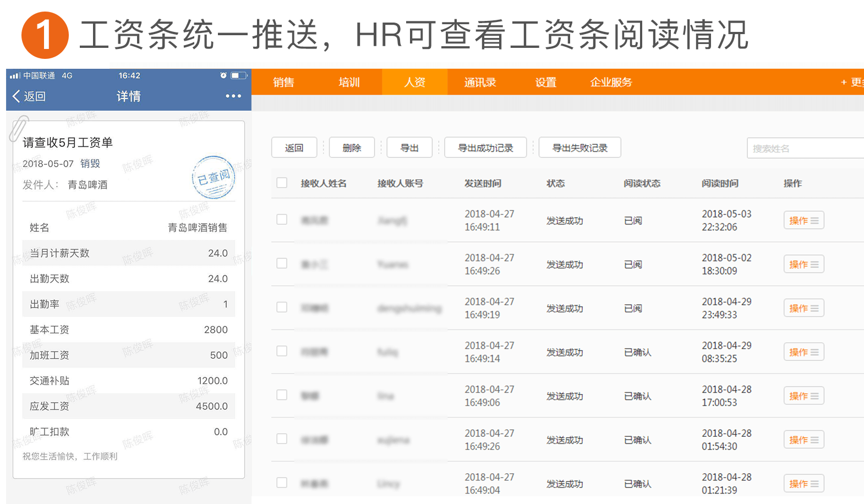Screen dimensions: 864x504
Task: Click the 交通补贴 row showing 1200.0
Action: coord(129,381)
